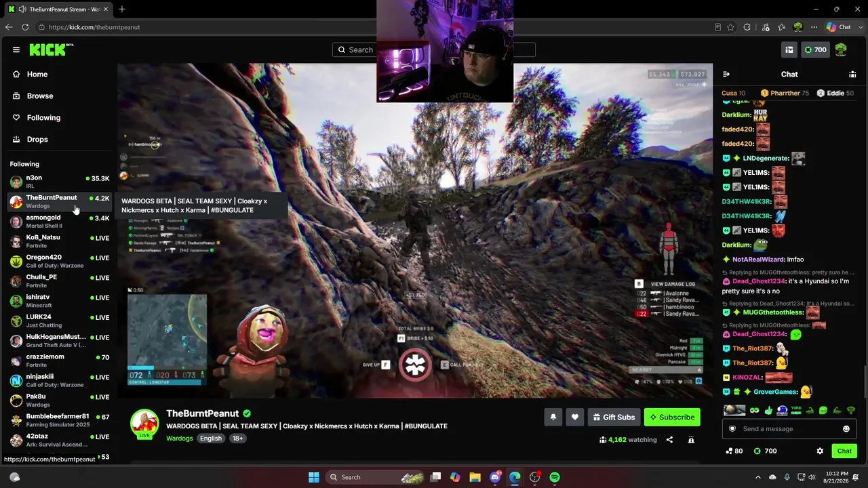Open crazziemom channel in sidebar
Image resolution: width=868 pixels, height=488 pixels.
(60, 361)
